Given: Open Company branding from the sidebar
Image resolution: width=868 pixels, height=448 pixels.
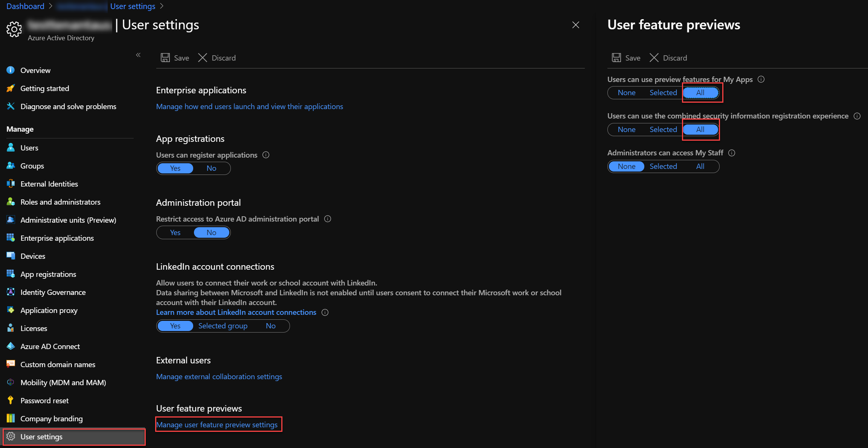Looking at the screenshot, I should [51, 418].
